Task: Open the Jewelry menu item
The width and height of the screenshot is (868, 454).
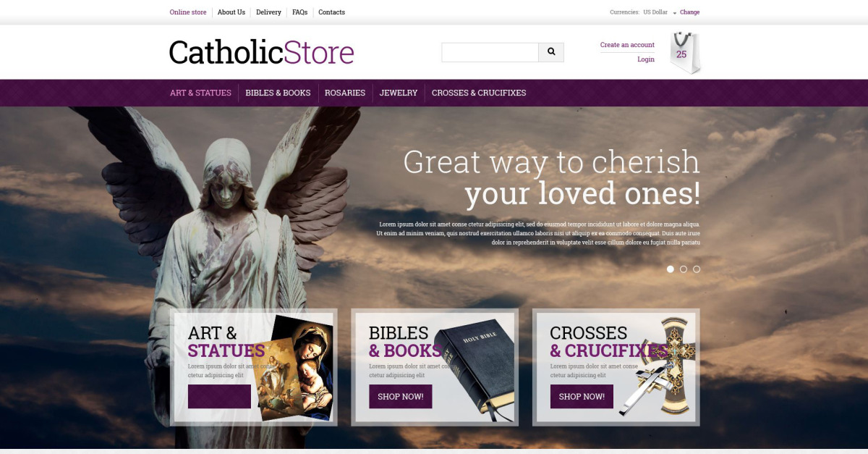Action: pos(399,93)
